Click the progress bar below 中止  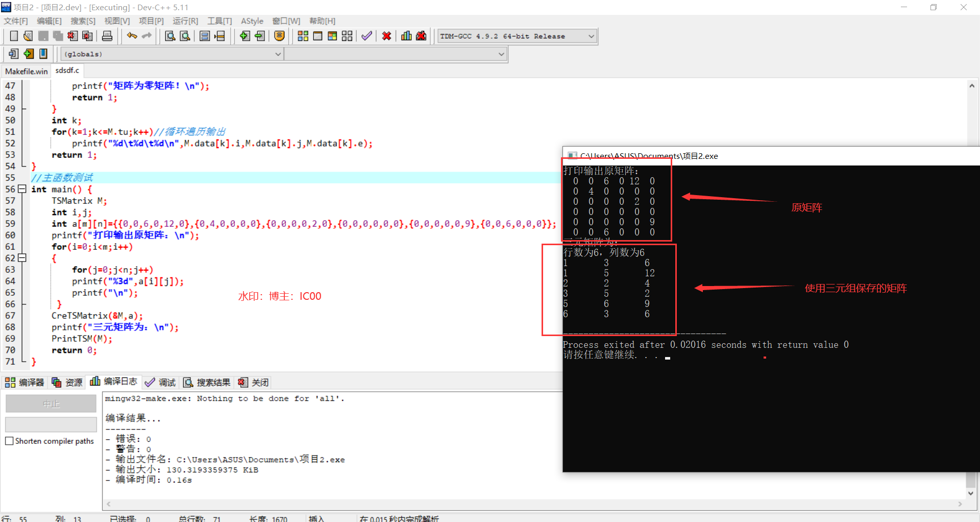point(51,424)
